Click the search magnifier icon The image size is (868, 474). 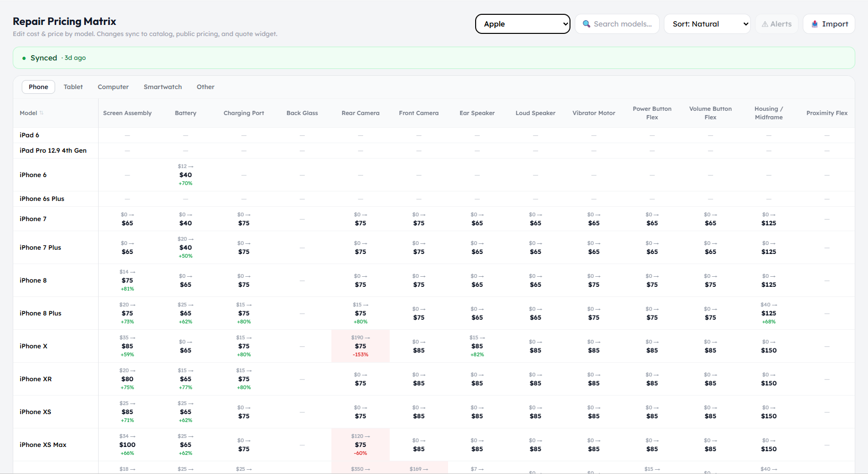(x=586, y=24)
